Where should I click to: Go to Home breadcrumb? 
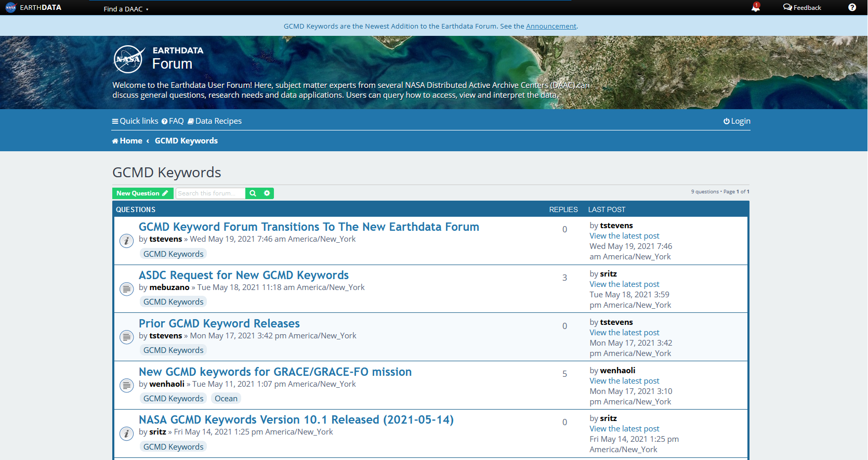pyautogui.click(x=127, y=141)
